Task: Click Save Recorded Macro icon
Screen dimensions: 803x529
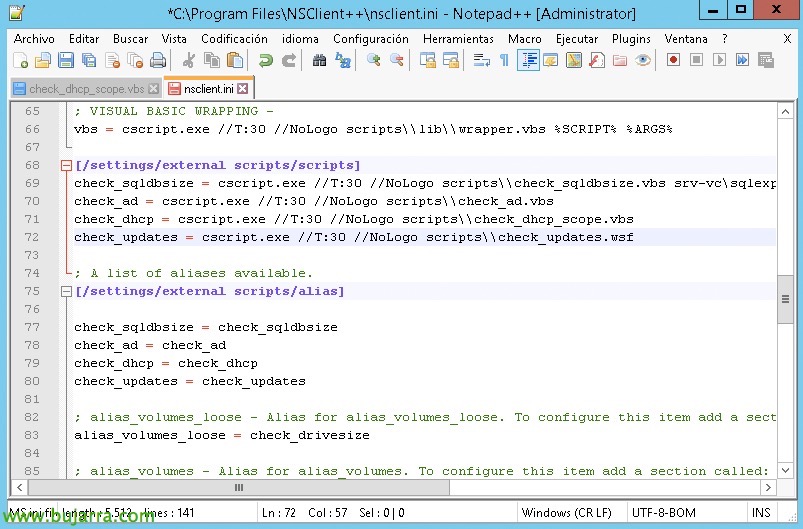Action: (766, 60)
